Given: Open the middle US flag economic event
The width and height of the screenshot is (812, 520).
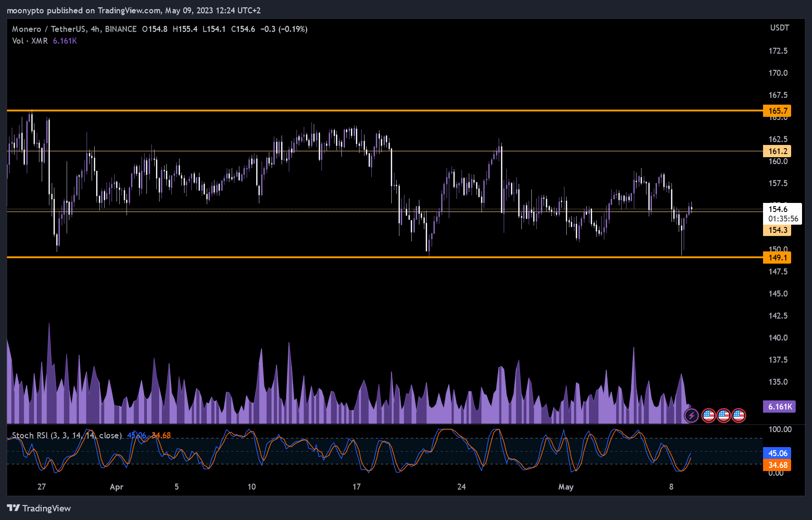Looking at the screenshot, I should tap(724, 415).
